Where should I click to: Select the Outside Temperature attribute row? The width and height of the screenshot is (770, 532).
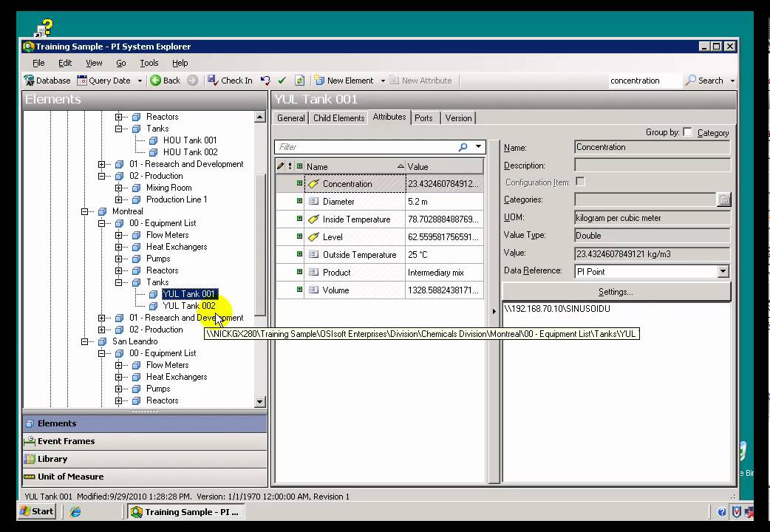tap(379, 254)
